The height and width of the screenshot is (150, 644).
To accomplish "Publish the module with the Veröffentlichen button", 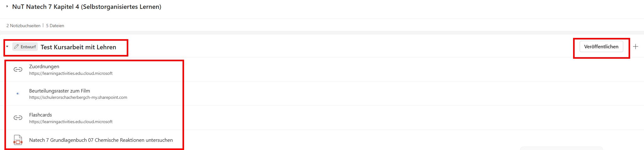I will pos(601,47).
